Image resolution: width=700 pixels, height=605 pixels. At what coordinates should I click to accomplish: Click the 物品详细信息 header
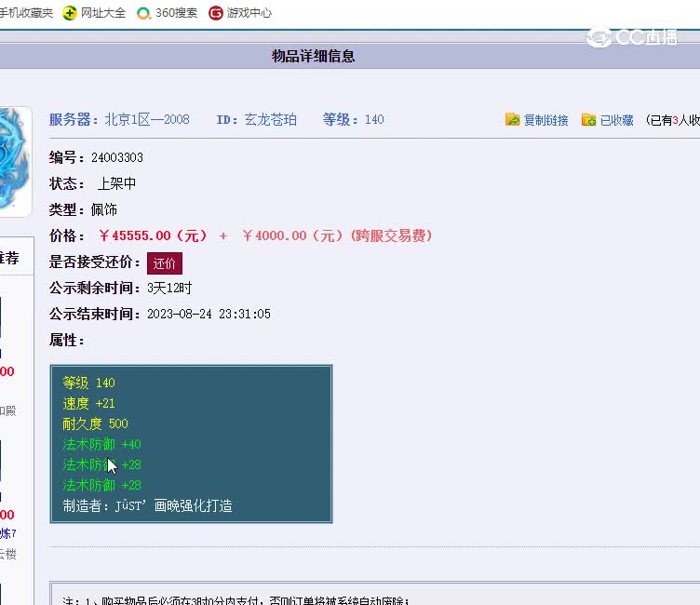coord(314,56)
